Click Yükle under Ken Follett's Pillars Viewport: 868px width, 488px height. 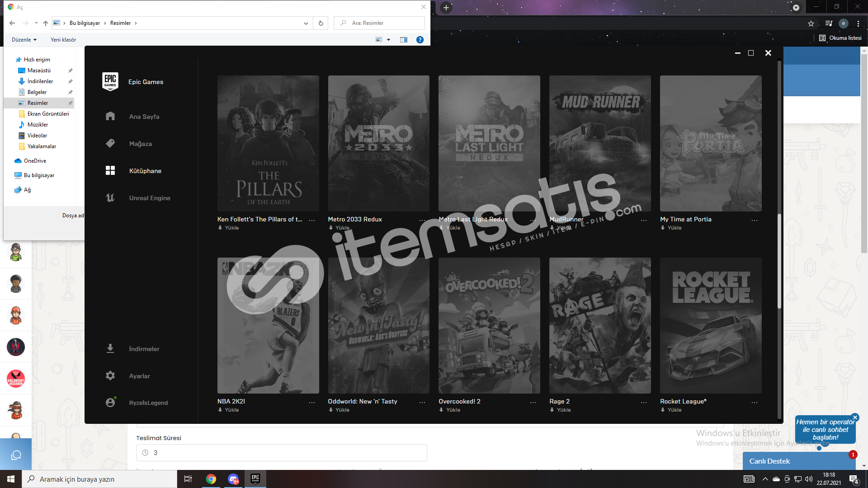(x=228, y=228)
